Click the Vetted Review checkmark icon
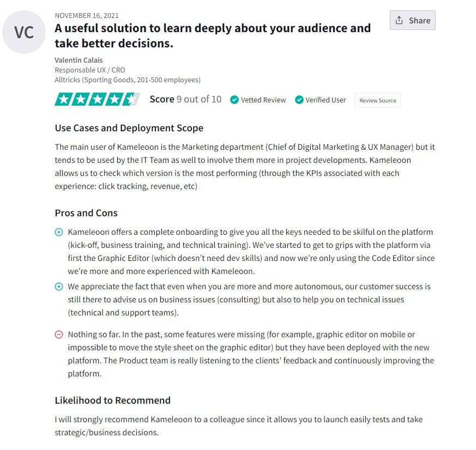Image resolution: width=476 pixels, height=450 pixels. [234, 100]
